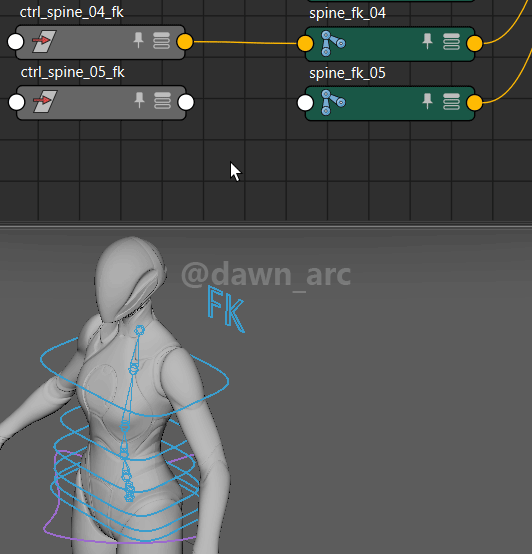Click the output port of spine_fk_04

[x=474, y=43]
